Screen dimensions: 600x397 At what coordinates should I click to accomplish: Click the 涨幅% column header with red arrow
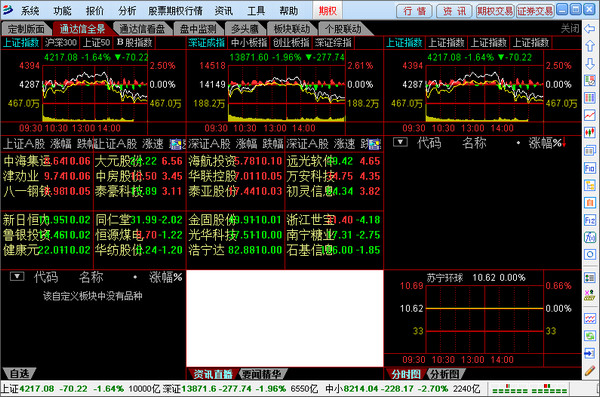tap(547, 143)
